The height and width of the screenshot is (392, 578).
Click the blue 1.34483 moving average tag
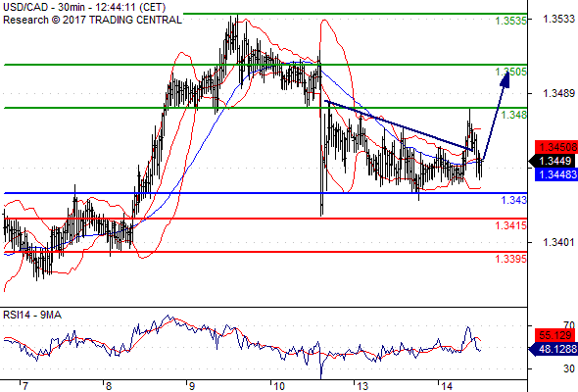click(556, 174)
